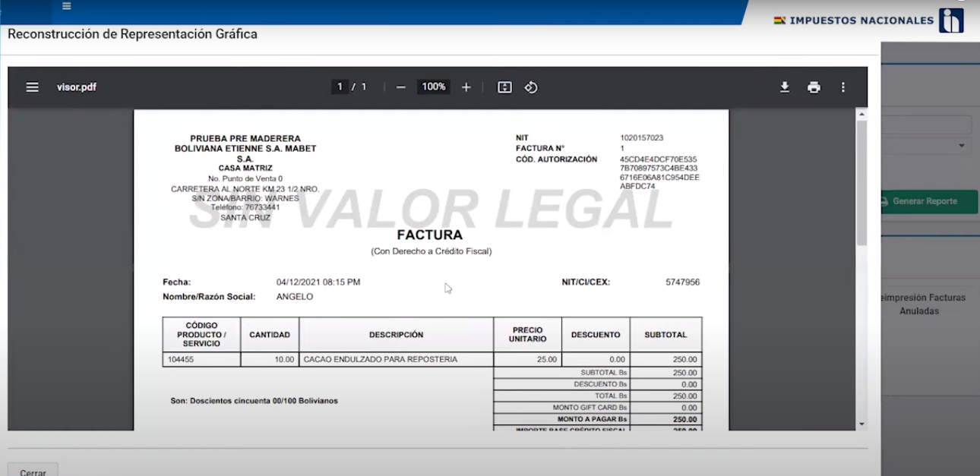
Task: Toggle the PDF viewer sidebar menu
Action: [x=33, y=87]
